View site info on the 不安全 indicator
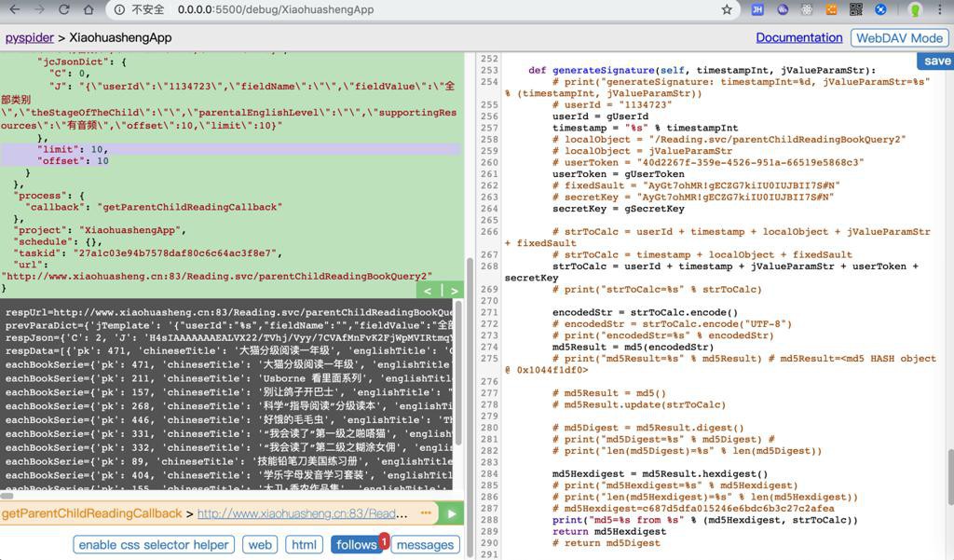The image size is (954, 560). (140, 9)
